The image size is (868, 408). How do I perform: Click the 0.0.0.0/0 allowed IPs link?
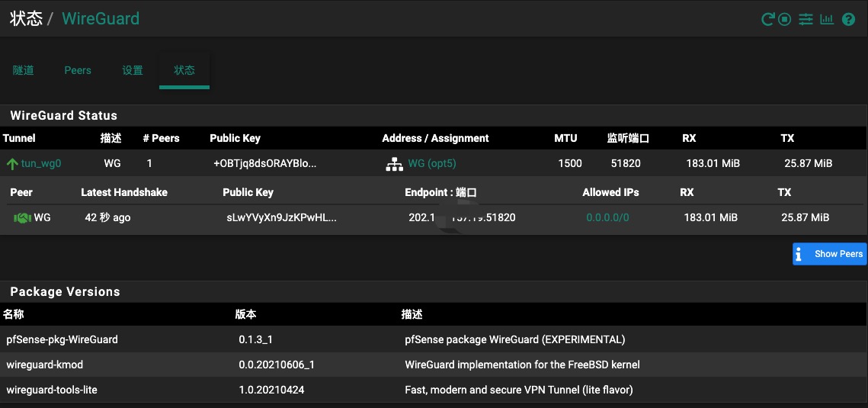(607, 217)
